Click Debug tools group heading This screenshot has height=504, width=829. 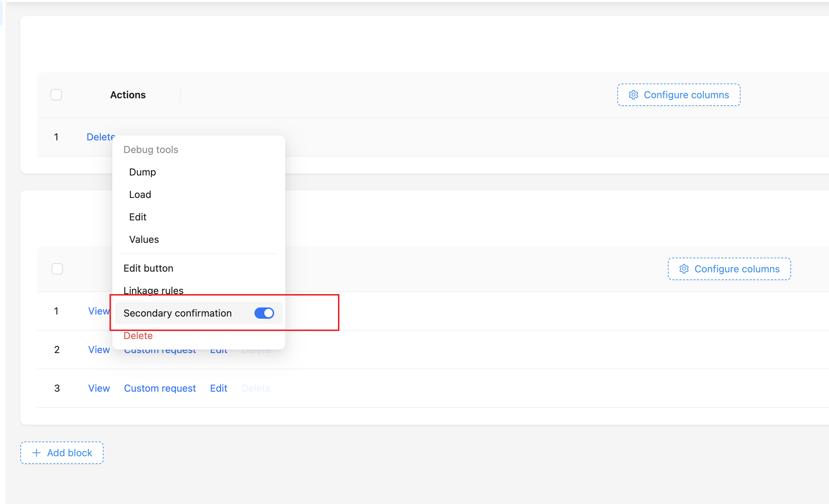pos(151,150)
